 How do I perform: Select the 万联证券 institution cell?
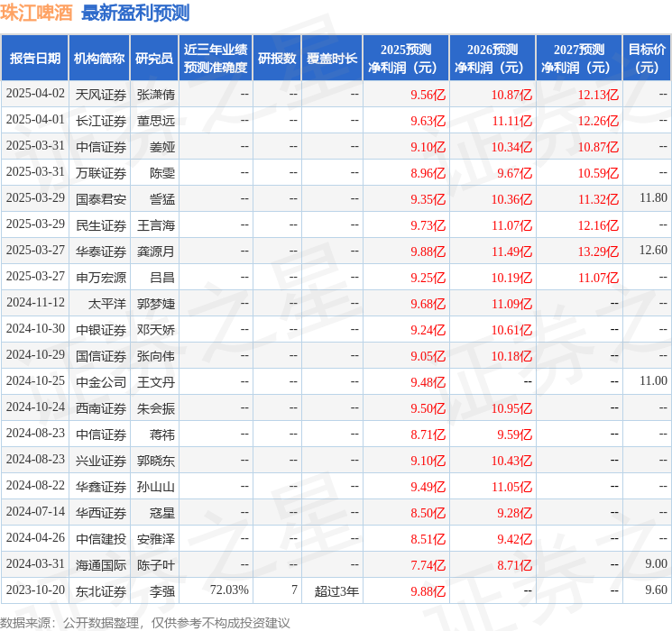tap(101, 173)
